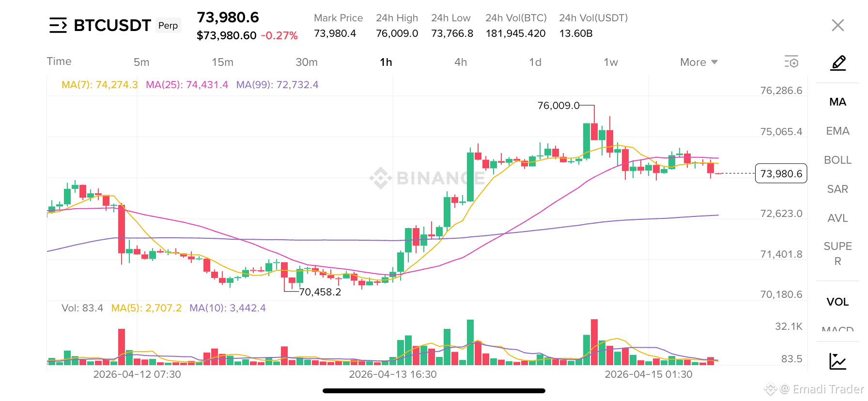Viewport: 868px width, 401px height.
Task: Click the 2026-04-13 16:30 time label
Action: tap(393, 374)
